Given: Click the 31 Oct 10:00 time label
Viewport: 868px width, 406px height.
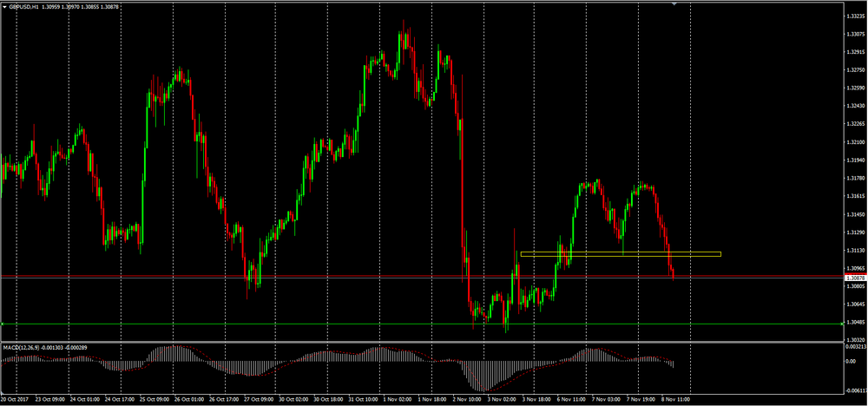Looking at the screenshot, I should (x=363, y=398).
